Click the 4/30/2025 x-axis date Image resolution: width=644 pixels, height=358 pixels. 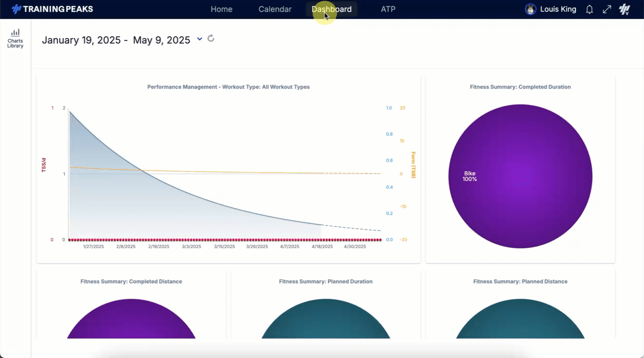(x=355, y=247)
